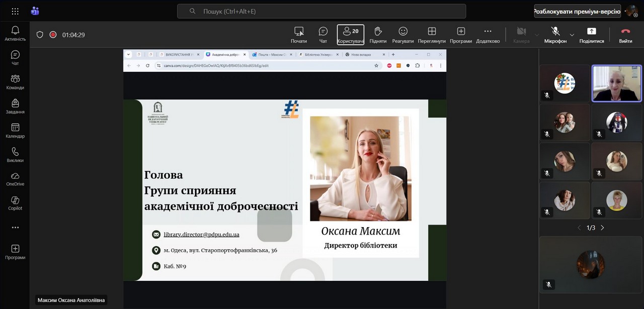This screenshot has height=309, width=644.
Task: Open the Чат panel in meeting toolbar
Action: (x=323, y=35)
